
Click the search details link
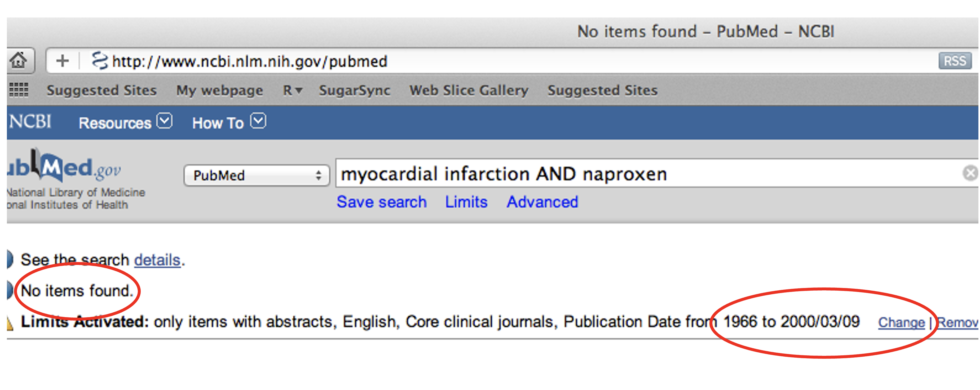click(x=157, y=260)
